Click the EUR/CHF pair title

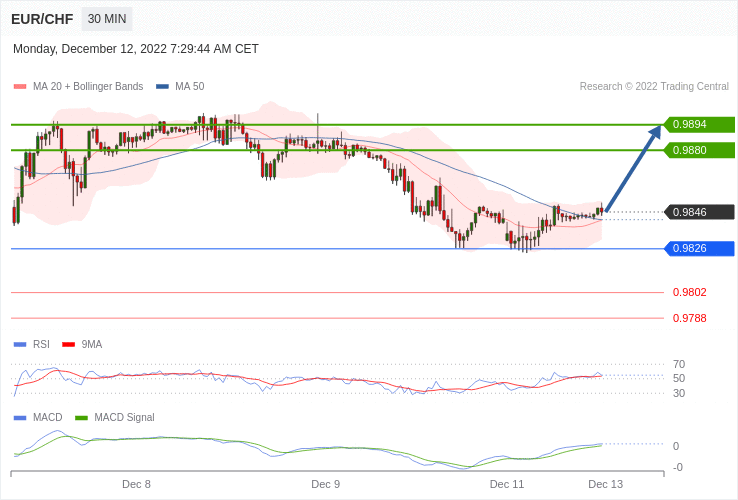click(x=42, y=19)
